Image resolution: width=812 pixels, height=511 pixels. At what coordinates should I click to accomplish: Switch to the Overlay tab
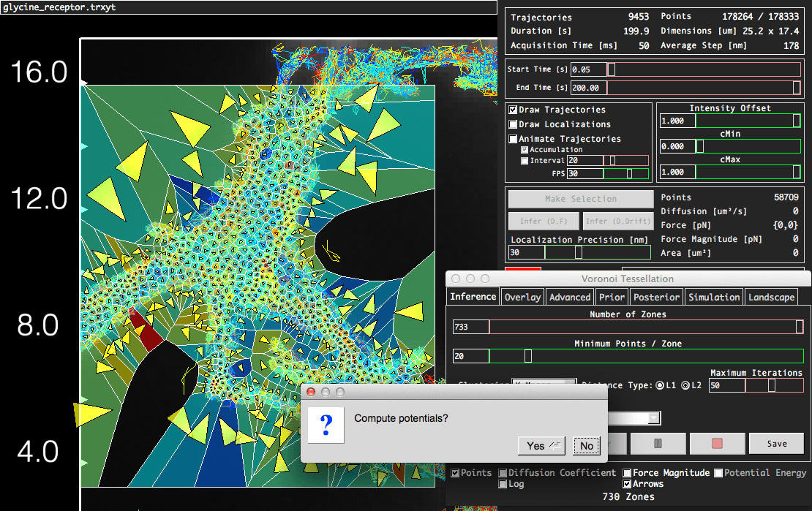522,297
